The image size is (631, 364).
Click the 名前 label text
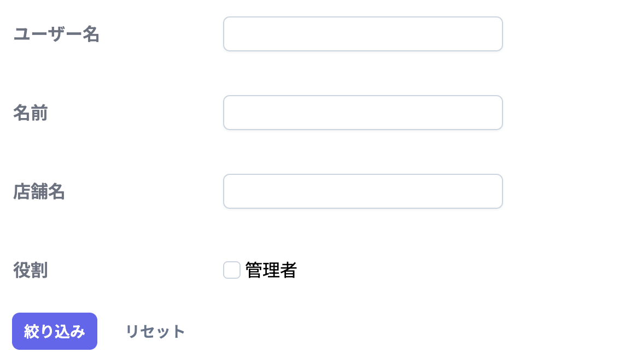tap(30, 113)
